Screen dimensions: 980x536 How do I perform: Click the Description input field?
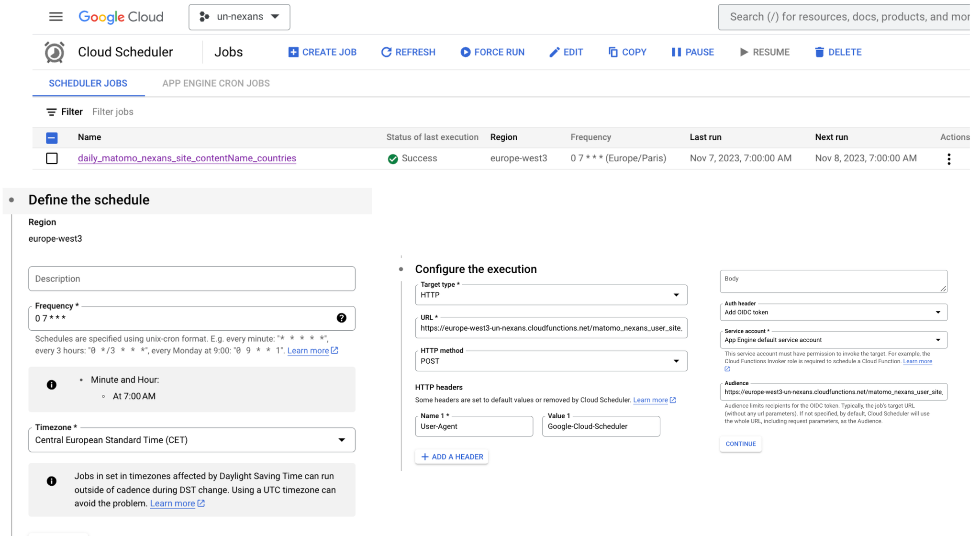(192, 279)
